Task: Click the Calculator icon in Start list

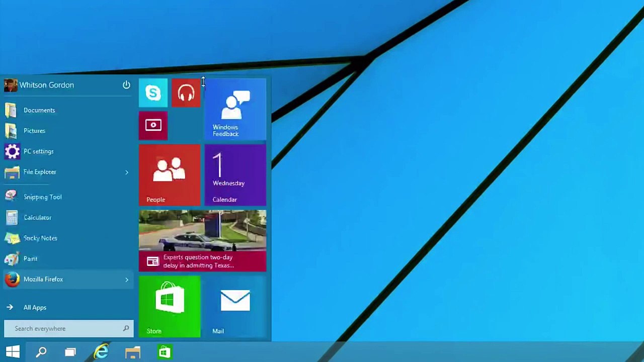Action: 12,218
